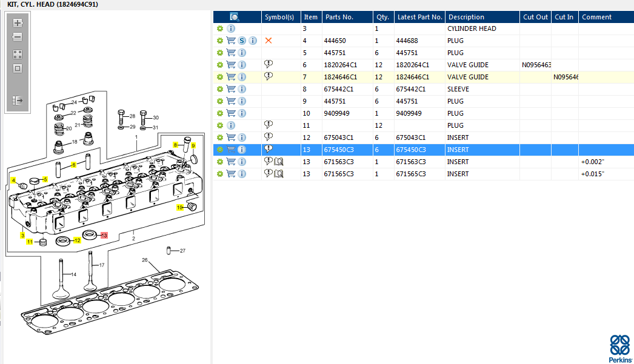Sort by Description column header
This screenshot has width=634, height=364.
tap(466, 17)
